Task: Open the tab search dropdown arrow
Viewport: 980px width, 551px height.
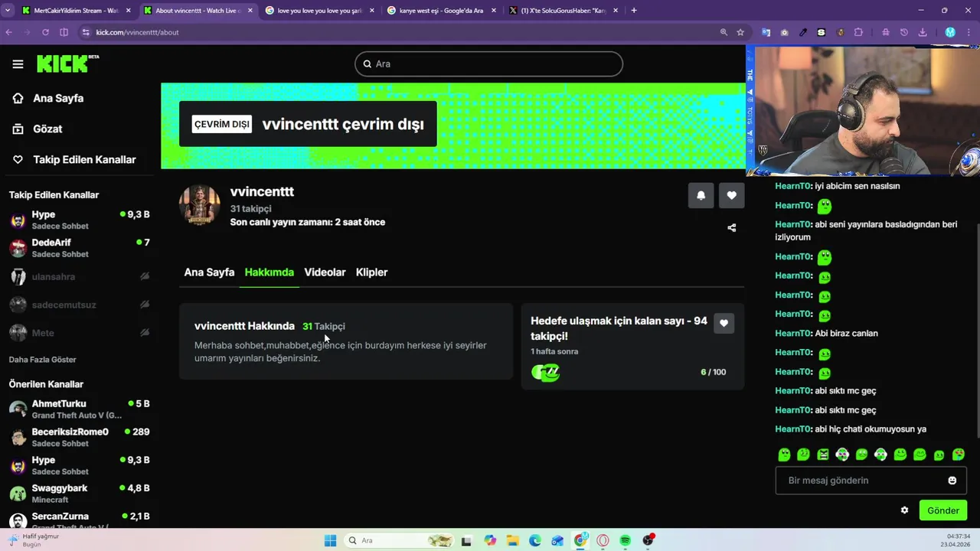Action: pyautogui.click(x=7, y=11)
